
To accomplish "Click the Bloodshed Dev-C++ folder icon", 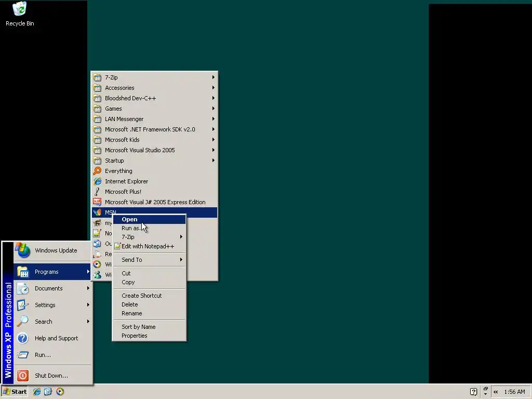I will pos(97,98).
